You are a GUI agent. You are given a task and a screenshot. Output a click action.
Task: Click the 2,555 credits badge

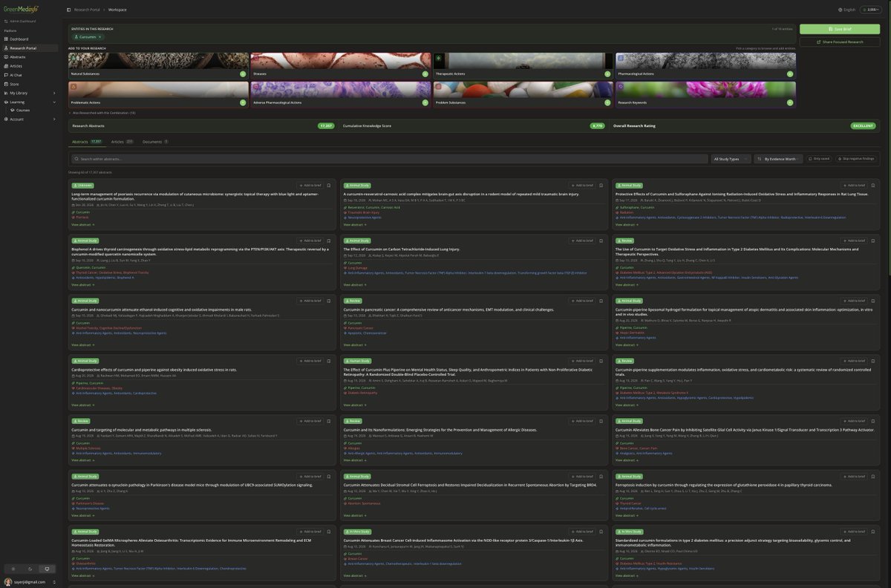coord(869,10)
